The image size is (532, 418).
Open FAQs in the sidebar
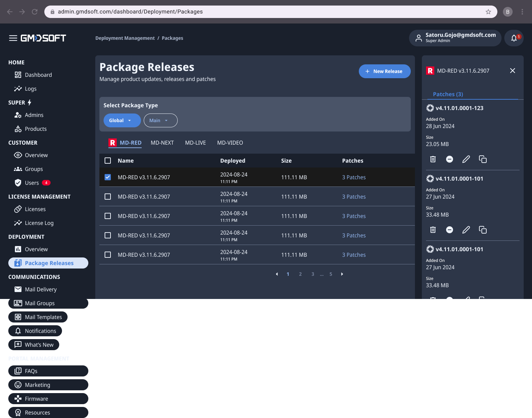48,371
